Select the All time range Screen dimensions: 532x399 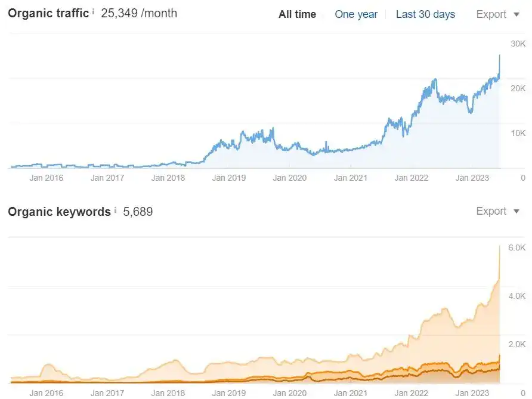[x=297, y=14]
